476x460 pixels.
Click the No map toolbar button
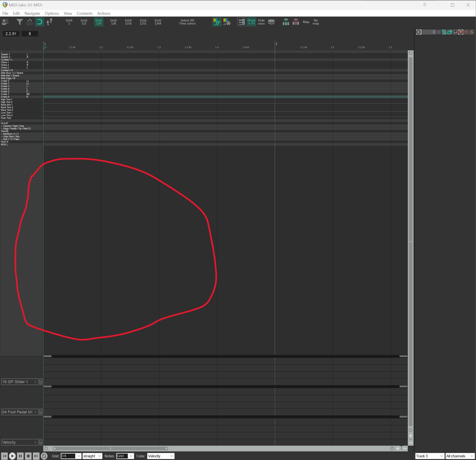point(316,22)
